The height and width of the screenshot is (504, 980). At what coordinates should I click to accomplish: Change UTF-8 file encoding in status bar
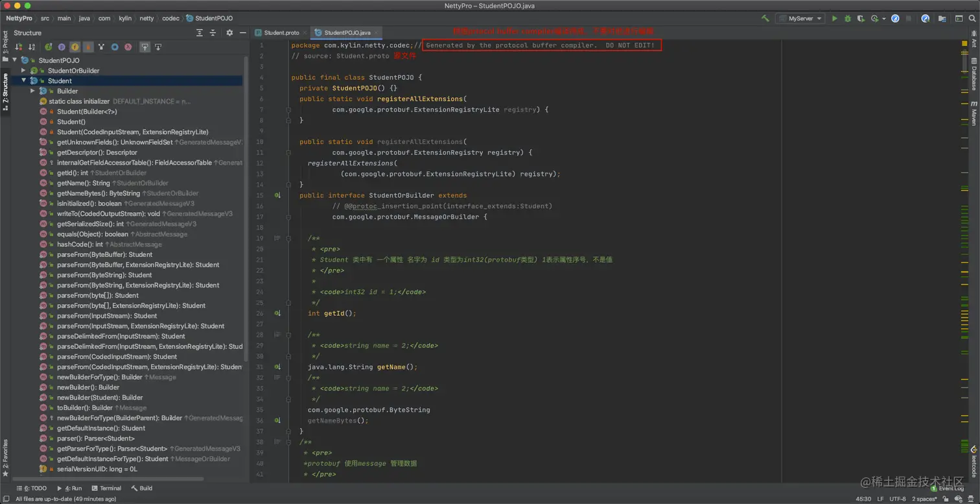[x=898, y=499]
